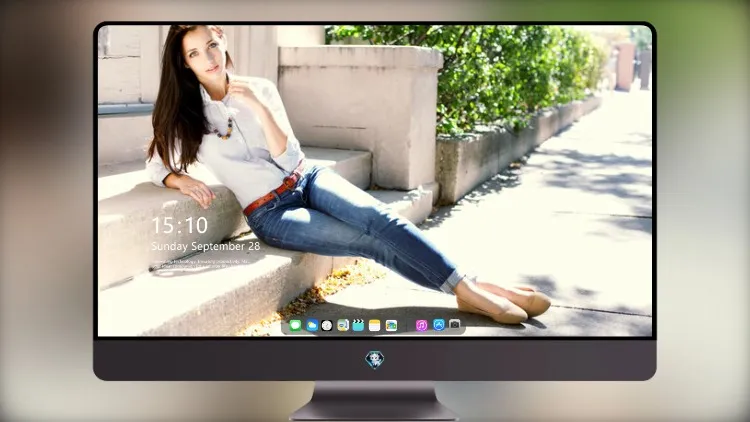This screenshot has width=750, height=422.
Task: Click the small text below the date
Action: (x=200, y=264)
